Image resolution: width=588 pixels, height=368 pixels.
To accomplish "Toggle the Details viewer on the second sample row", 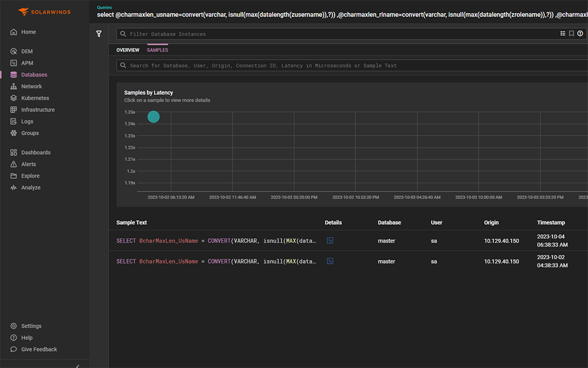I will (x=330, y=260).
